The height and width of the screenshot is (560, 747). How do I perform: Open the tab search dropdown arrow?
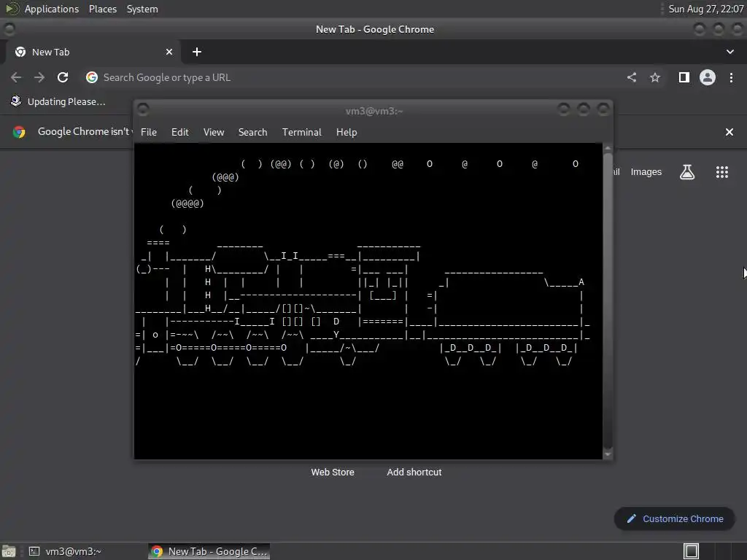pos(729,52)
